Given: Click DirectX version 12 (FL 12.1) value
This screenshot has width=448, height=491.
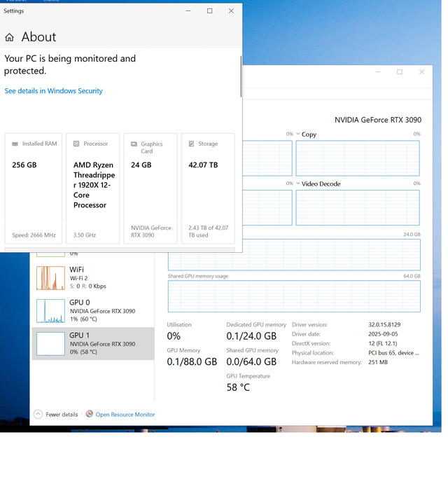Looking at the screenshot, I should (383, 343).
